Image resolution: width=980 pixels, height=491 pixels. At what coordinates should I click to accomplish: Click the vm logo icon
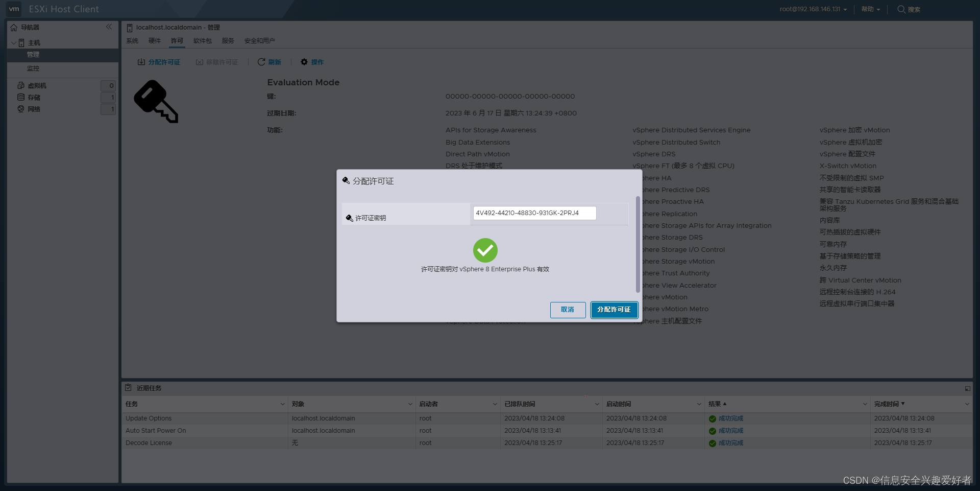click(14, 9)
